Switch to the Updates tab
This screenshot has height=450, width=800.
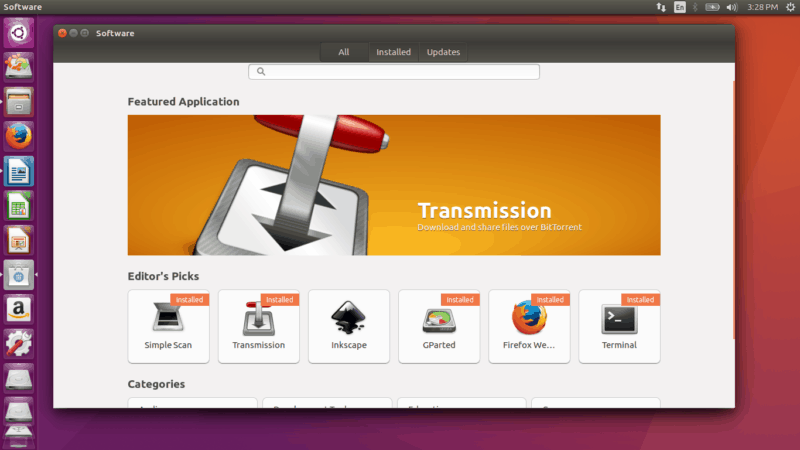pos(443,52)
